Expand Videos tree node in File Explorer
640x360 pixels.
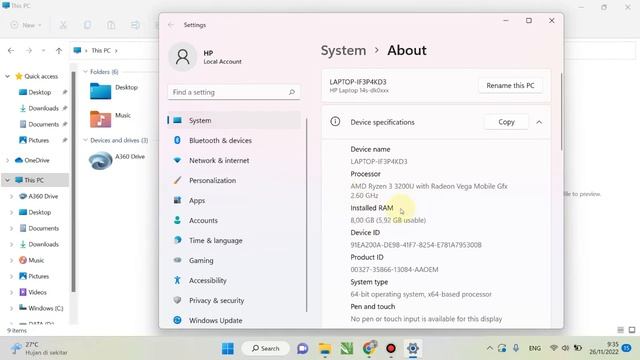(x=11, y=292)
